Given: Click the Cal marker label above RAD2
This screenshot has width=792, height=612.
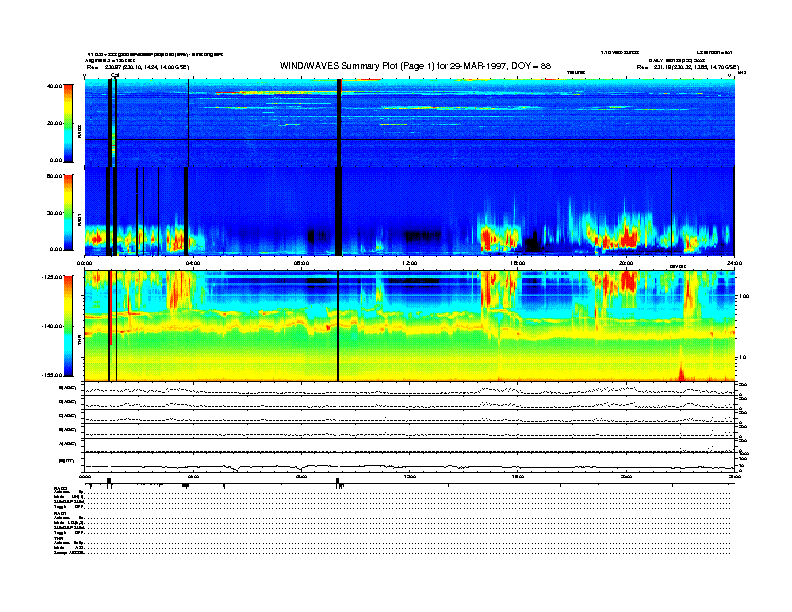Looking at the screenshot, I should tap(115, 75).
